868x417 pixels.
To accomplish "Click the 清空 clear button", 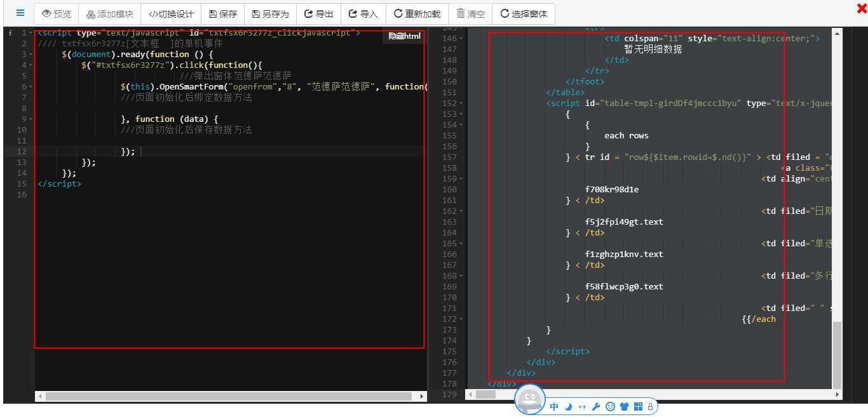I will point(470,13).
